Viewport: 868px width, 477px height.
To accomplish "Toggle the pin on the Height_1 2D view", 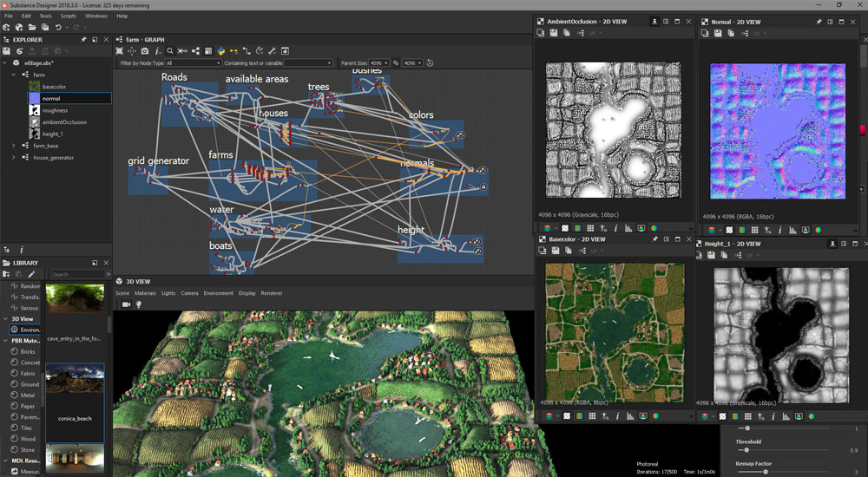I will pos(832,244).
